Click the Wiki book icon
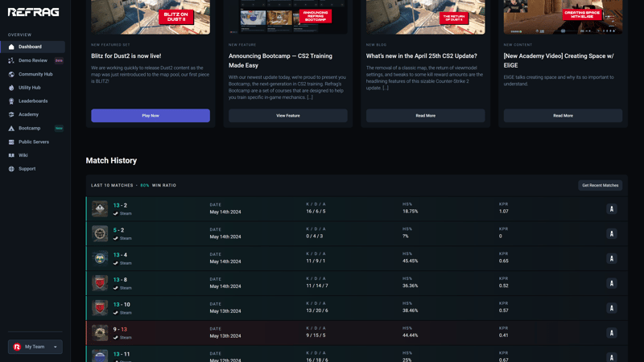The height and width of the screenshot is (362, 644). [x=11, y=155]
